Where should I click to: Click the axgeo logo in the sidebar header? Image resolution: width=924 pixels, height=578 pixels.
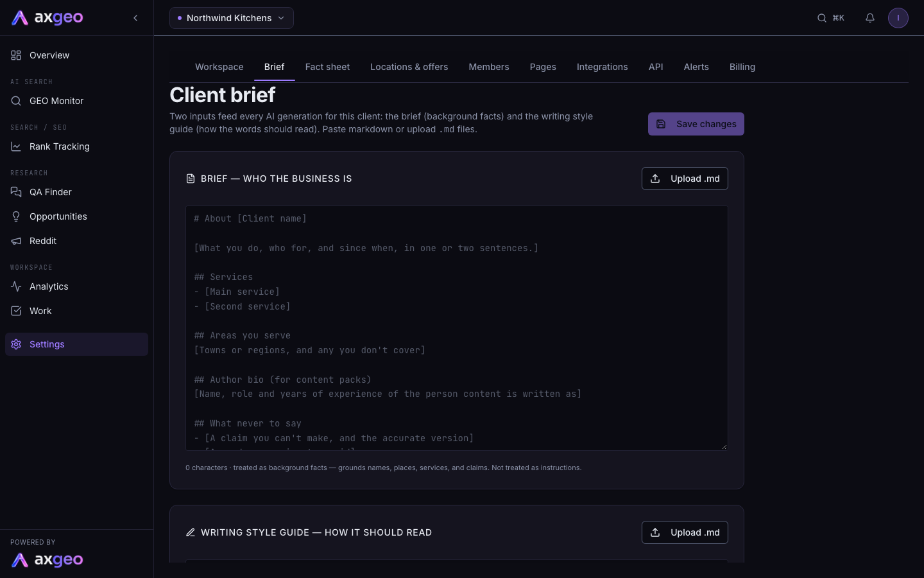pyautogui.click(x=47, y=18)
